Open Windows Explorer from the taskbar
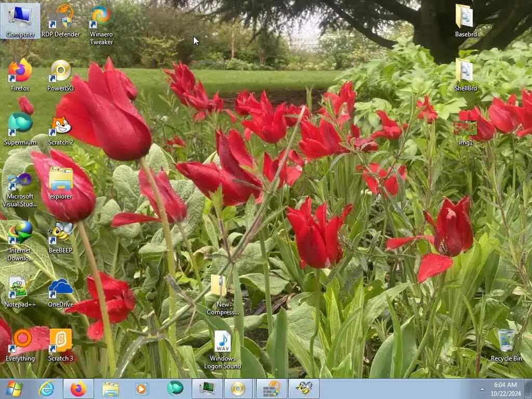The width and height of the screenshot is (532, 399). pos(111,389)
